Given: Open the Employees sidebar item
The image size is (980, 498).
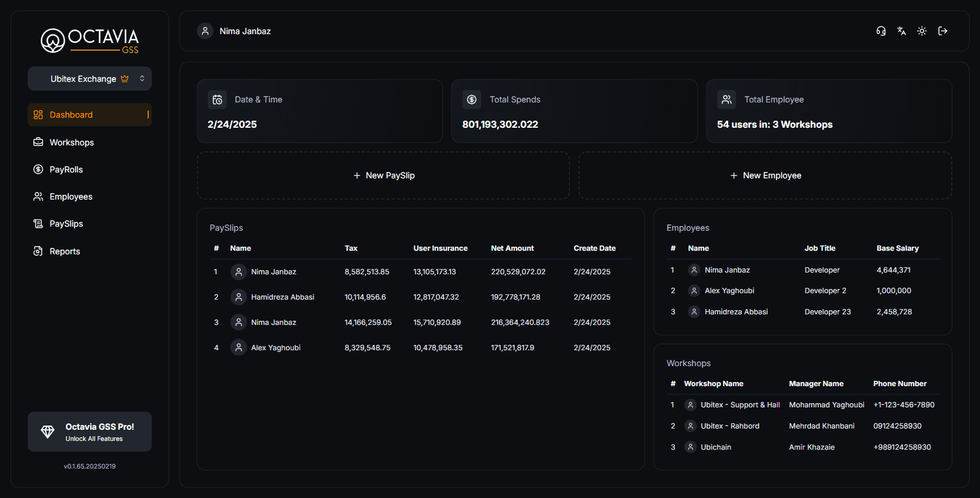Looking at the screenshot, I should [89, 197].
